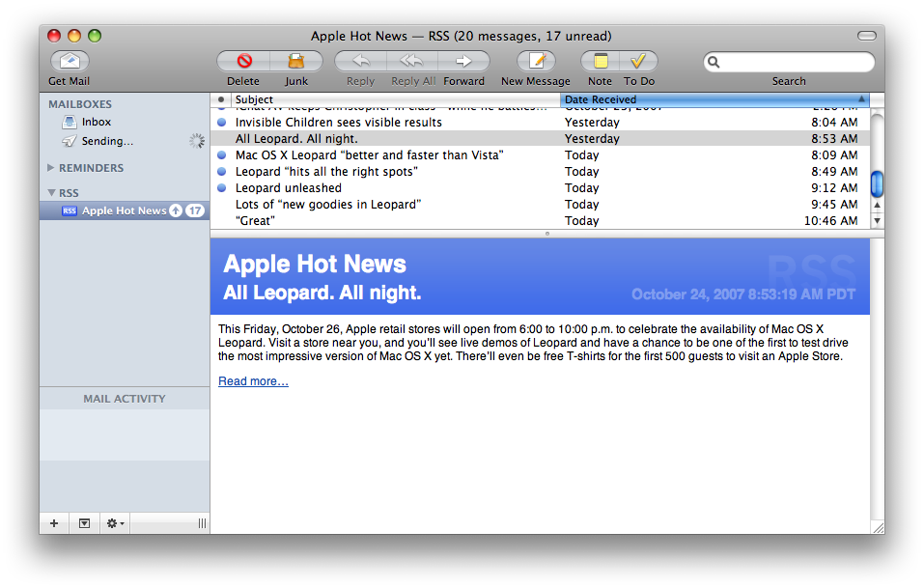Click the Get Mail envelope icon

tap(70, 61)
